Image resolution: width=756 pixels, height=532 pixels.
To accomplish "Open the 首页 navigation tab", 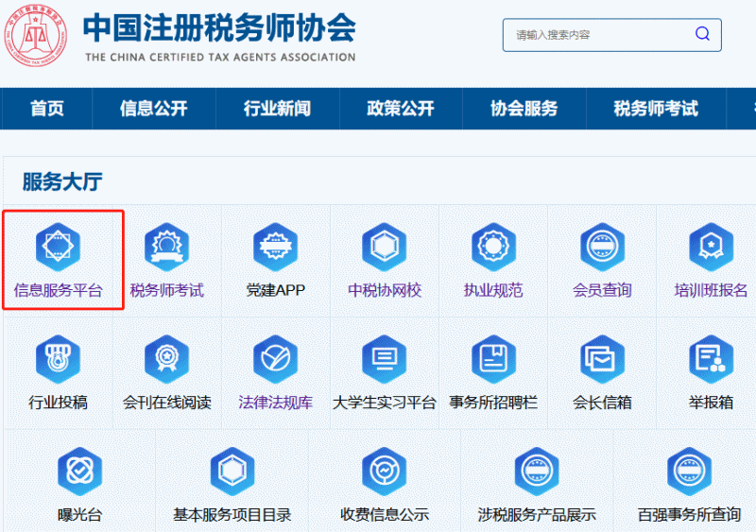I will click(x=46, y=109).
